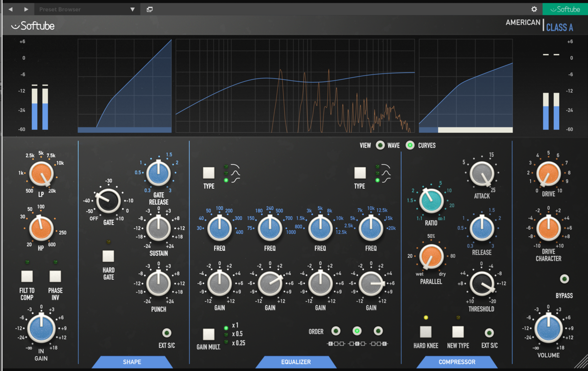Click the high band GAIN knob
This screenshot has height=371, width=588.
coord(371,283)
